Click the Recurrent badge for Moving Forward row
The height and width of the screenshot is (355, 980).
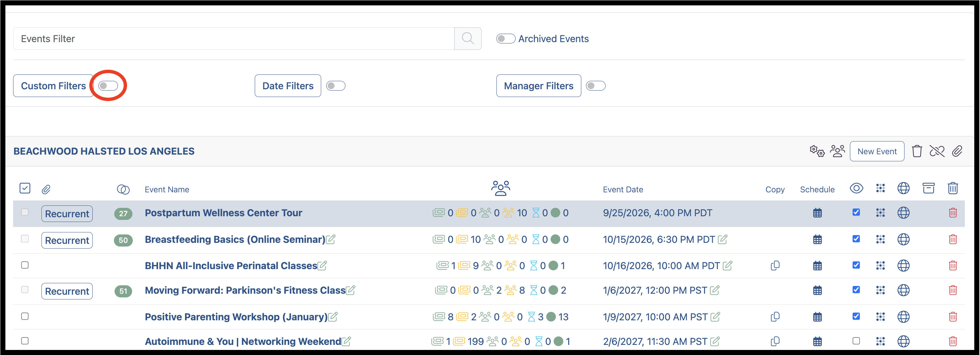(67, 291)
